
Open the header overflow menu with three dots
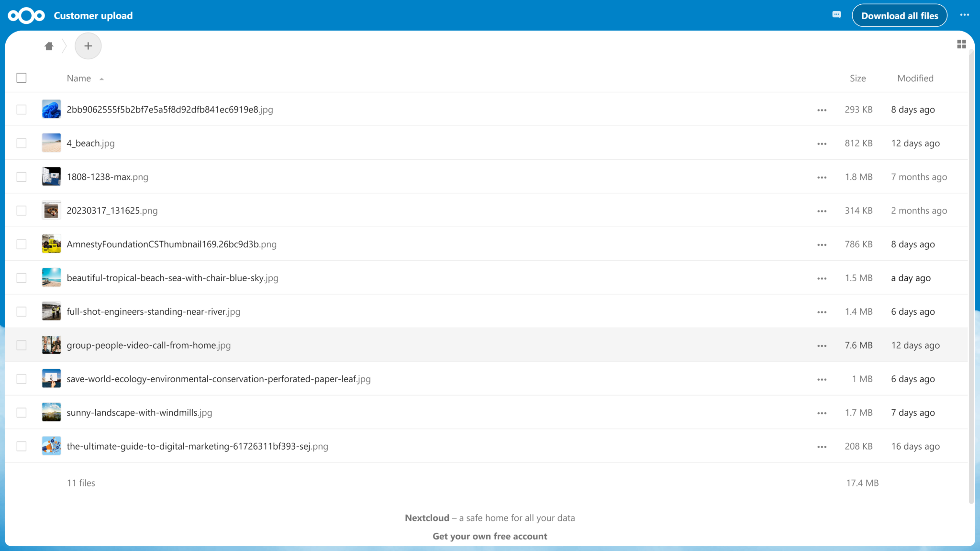(965, 15)
